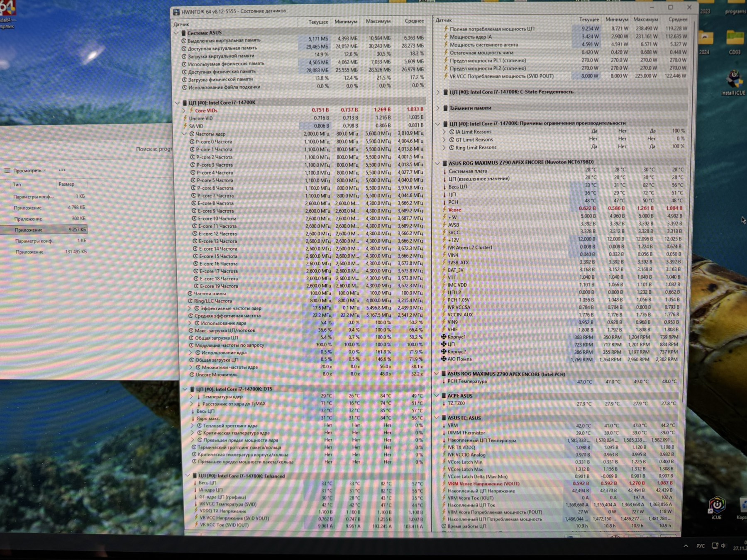Collapse the ASUS EC: ASUS group

coord(436,418)
